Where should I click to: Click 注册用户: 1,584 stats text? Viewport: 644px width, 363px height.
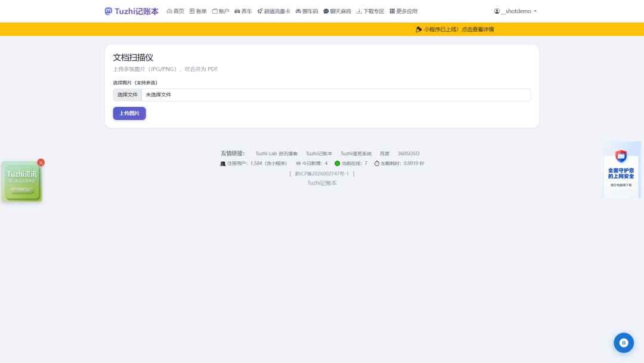pyautogui.click(x=257, y=163)
